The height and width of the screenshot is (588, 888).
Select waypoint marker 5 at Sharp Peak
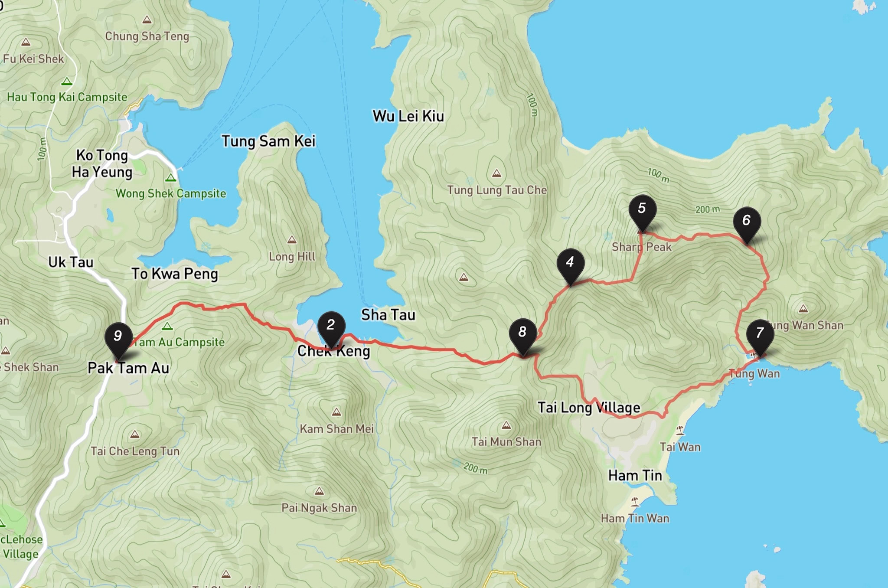[x=643, y=212]
